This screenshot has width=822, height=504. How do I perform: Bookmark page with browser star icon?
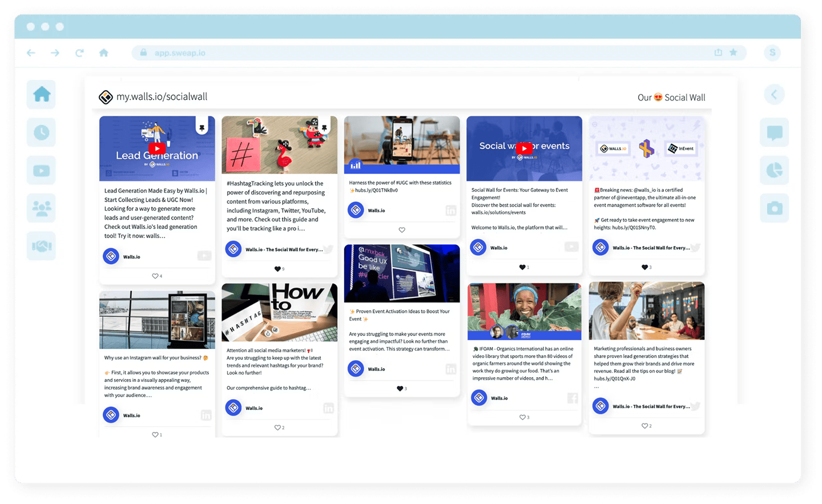click(734, 53)
